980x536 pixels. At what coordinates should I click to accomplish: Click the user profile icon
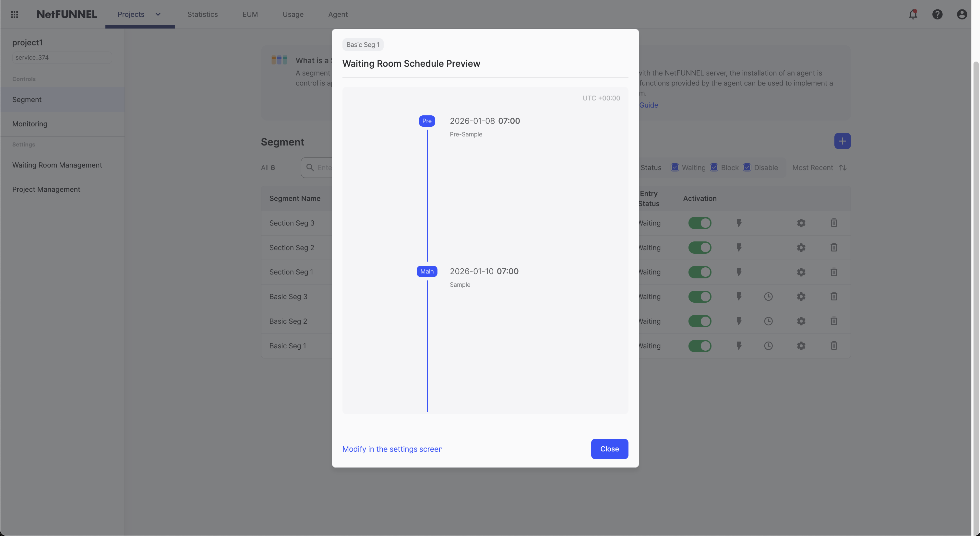click(962, 14)
